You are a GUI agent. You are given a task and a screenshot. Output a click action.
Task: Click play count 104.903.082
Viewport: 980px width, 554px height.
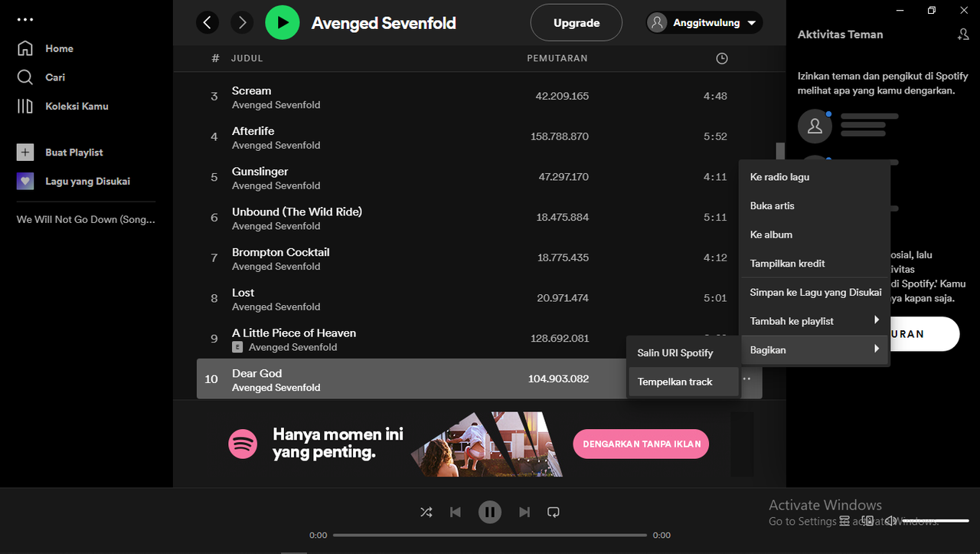point(559,379)
